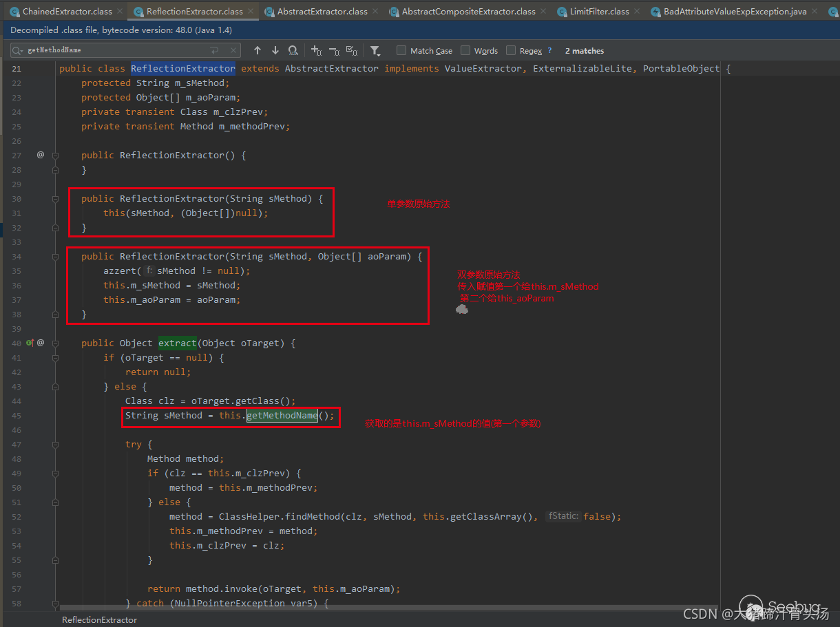Collapse the empty constructor fold at line 27
This screenshot has height=627, width=840.
tap(55, 156)
